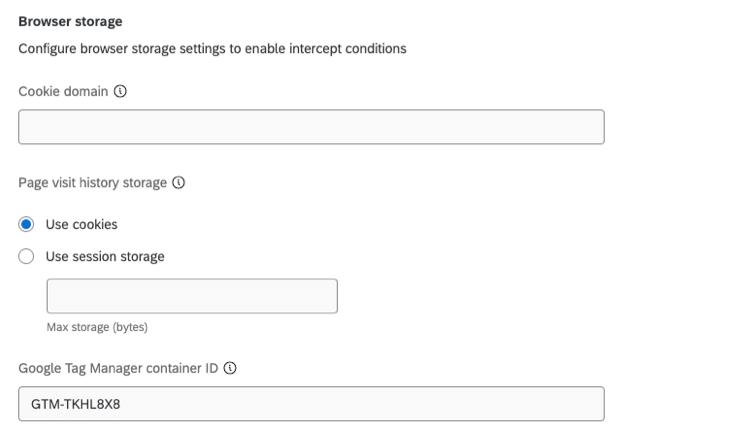This screenshot has height=438, width=750.
Task: Show the Cookie domain info tooltip icon
Action: pyautogui.click(x=121, y=91)
